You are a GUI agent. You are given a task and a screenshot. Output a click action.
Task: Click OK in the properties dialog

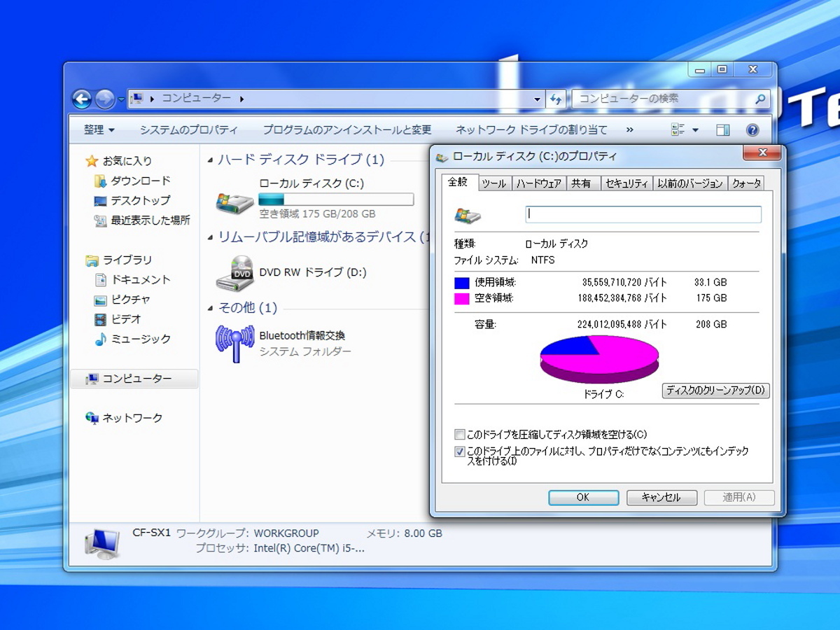tap(583, 498)
